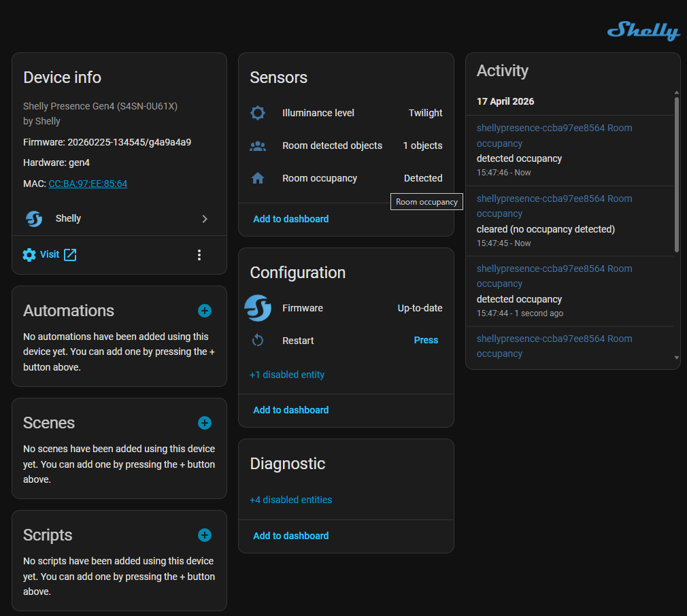Click the Room detected objects people icon
The height and width of the screenshot is (616, 687).
[x=258, y=146]
